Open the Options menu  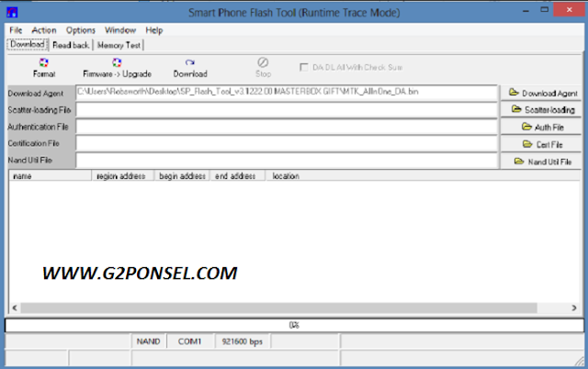click(x=81, y=30)
